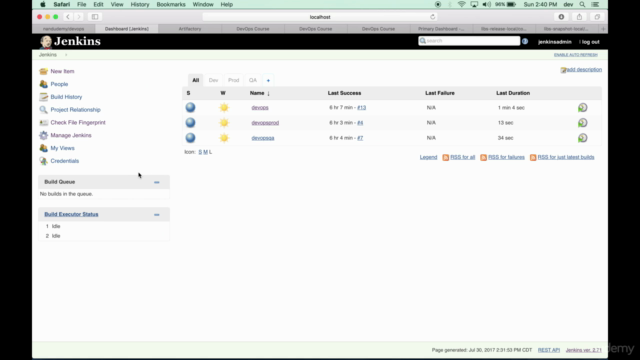
Task: Add a new view with plus tab
Action: (268, 80)
